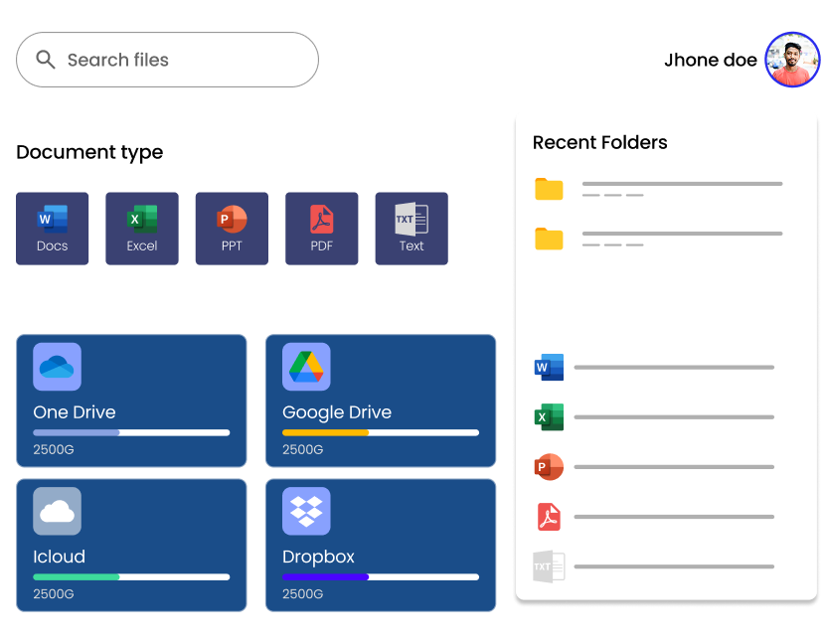Open the Jhone doe profile avatar

792,60
